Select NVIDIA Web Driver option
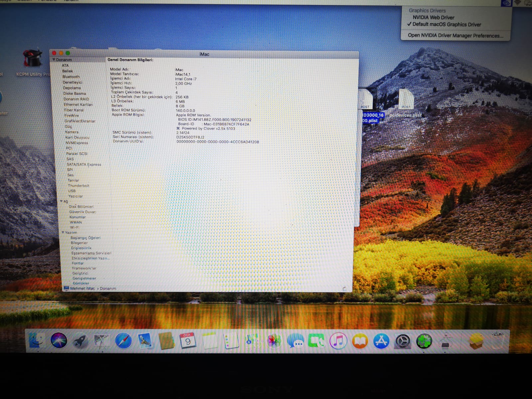The height and width of the screenshot is (399, 532). [433, 18]
